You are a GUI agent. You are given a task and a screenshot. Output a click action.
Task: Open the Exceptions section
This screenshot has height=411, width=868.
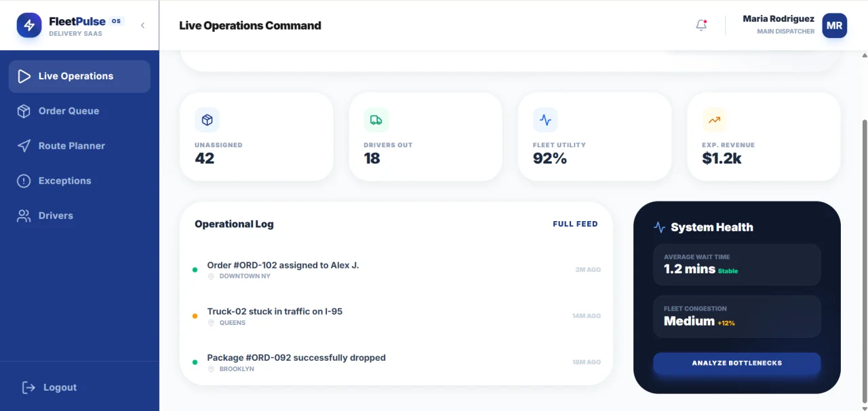[79, 181]
